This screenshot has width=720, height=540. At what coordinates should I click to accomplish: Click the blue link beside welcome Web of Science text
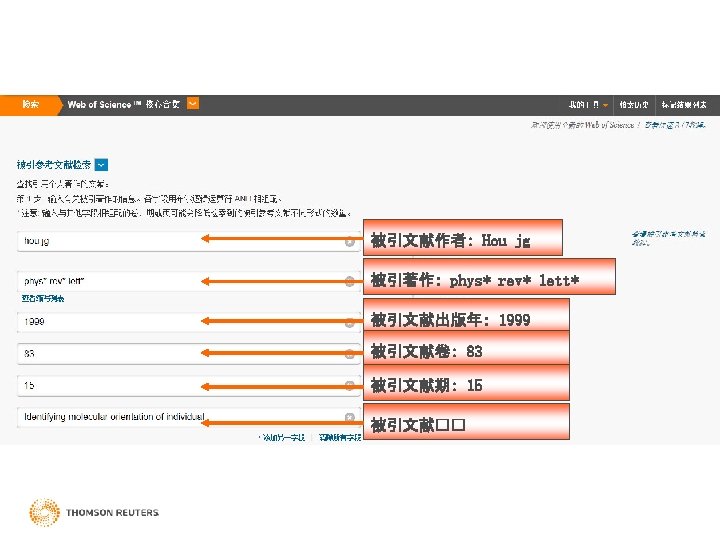coord(674,125)
